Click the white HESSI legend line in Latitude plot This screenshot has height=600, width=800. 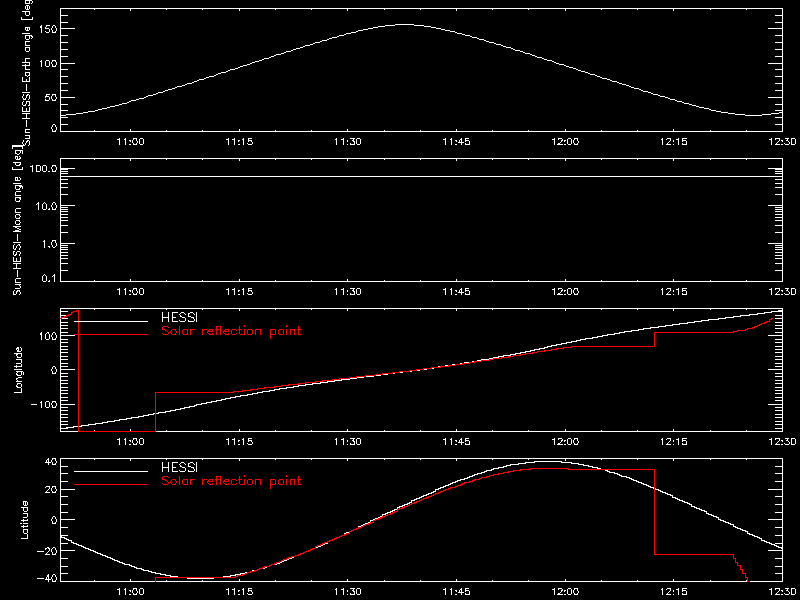point(111,471)
